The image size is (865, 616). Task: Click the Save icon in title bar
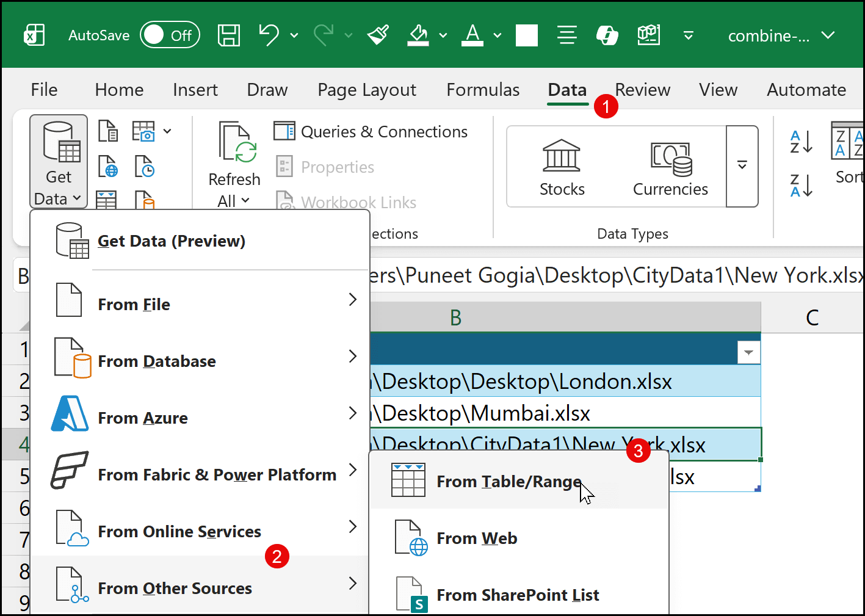pyautogui.click(x=229, y=35)
